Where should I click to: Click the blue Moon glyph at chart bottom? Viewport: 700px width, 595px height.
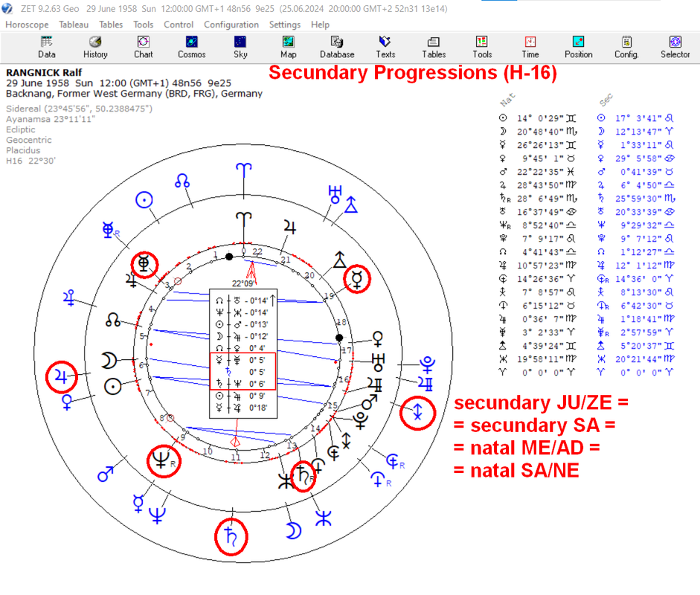point(293,530)
